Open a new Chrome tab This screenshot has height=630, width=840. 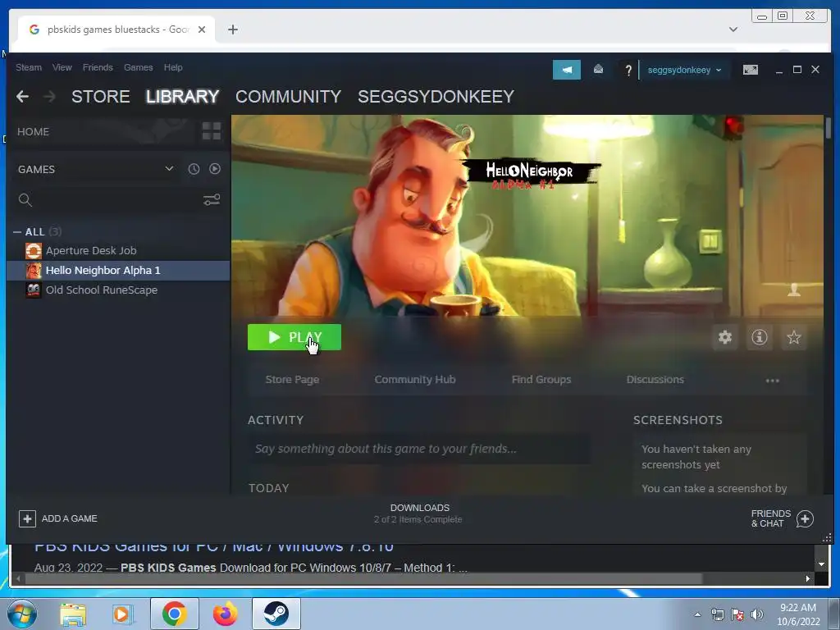click(232, 30)
